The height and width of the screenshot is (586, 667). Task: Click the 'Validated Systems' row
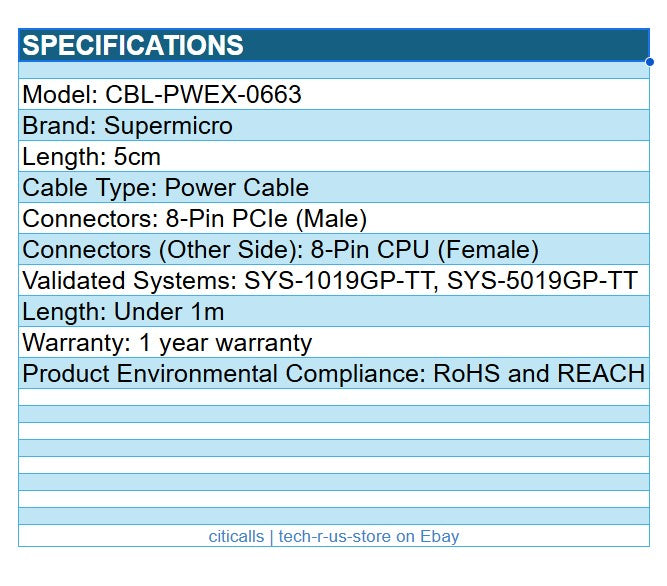[x=334, y=280]
